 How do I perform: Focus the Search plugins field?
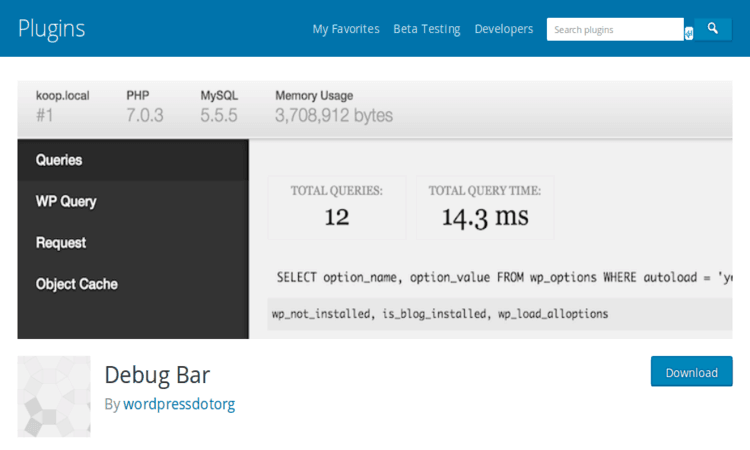tap(615, 30)
